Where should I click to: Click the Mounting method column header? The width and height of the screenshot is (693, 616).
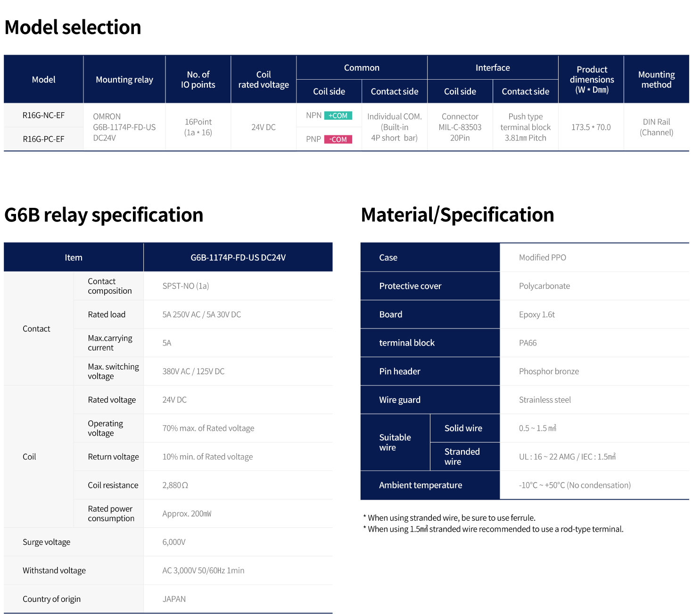coord(656,80)
